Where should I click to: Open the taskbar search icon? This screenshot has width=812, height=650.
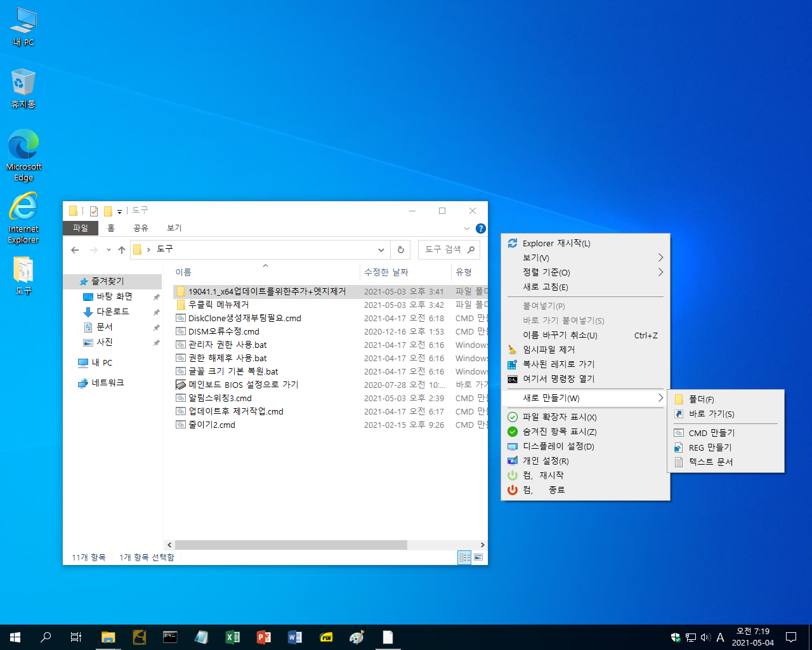(x=46, y=637)
